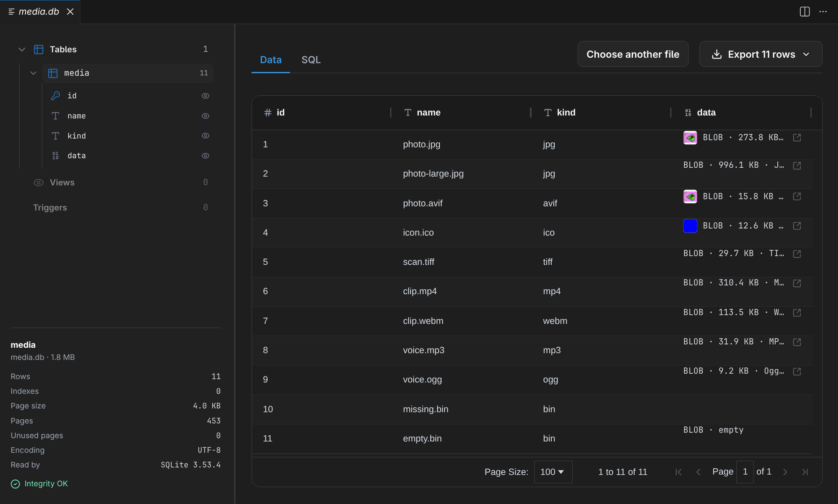838x504 pixels.
Task: Toggle visibility of the id column
Action: (x=205, y=96)
